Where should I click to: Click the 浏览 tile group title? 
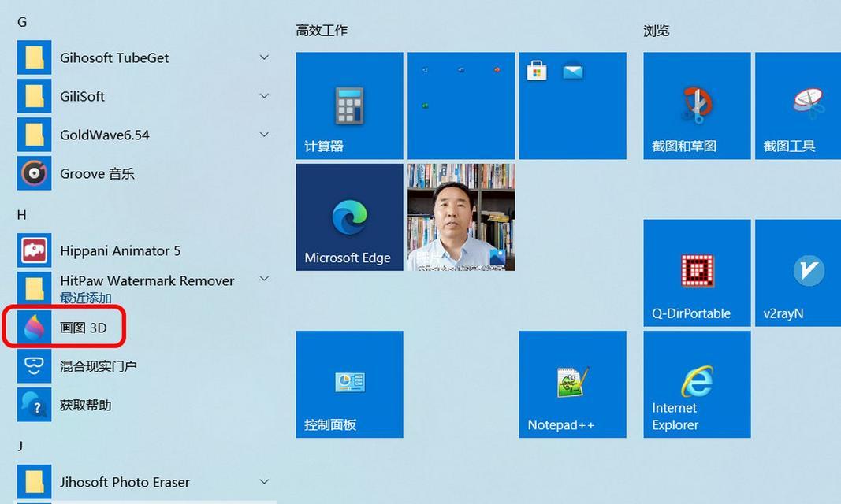[x=657, y=31]
